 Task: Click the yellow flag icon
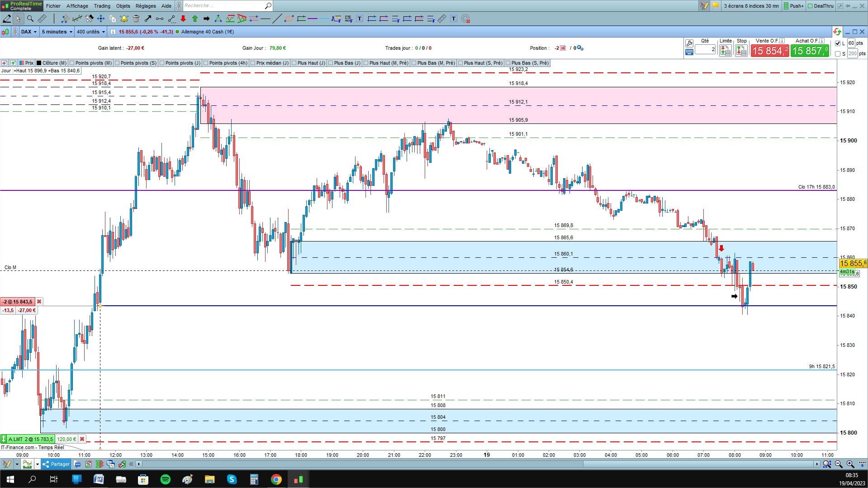715,6
